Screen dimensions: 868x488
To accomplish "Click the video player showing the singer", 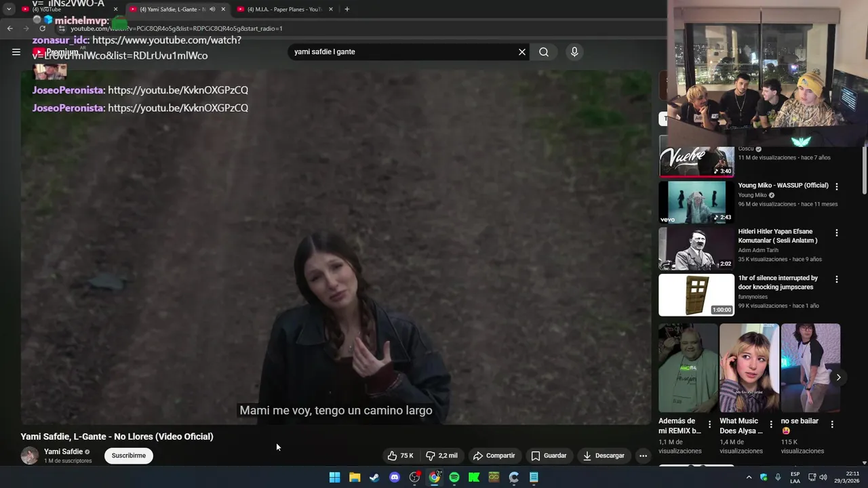I will pyautogui.click(x=336, y=247).
